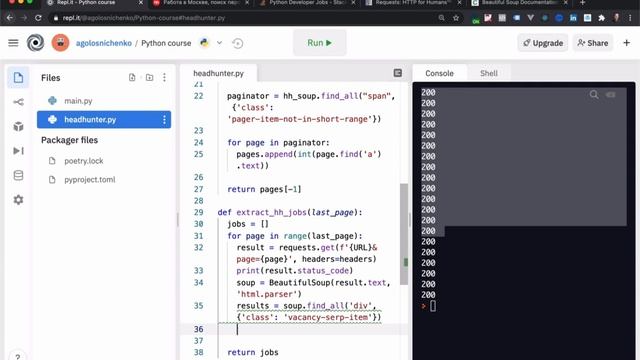Image resolution: width=640 pixels, height=360 pixels.
Task: Open headhunter.py file options kebab menu
Action: pyautogui.click(x=164, y=120)
